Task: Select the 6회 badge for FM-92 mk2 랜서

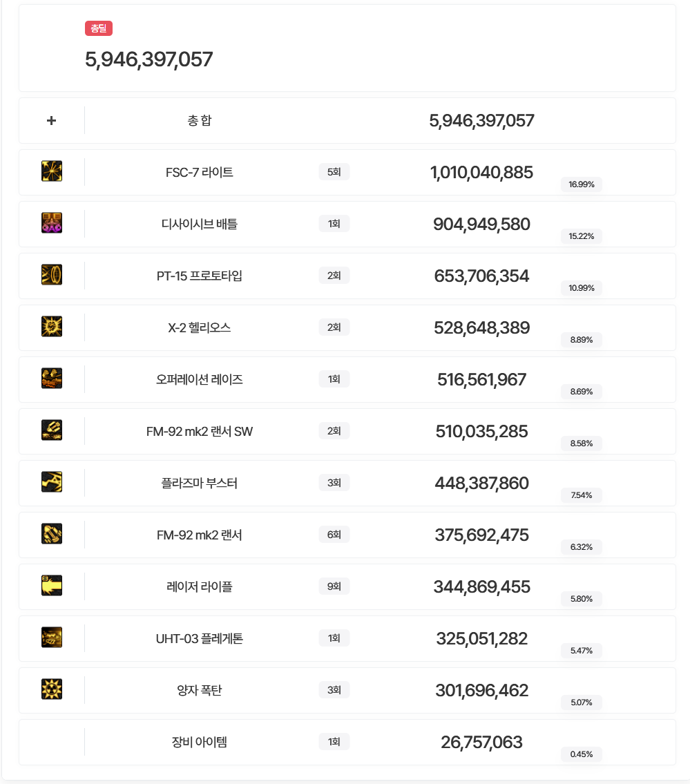Action: tap(334, 535)
